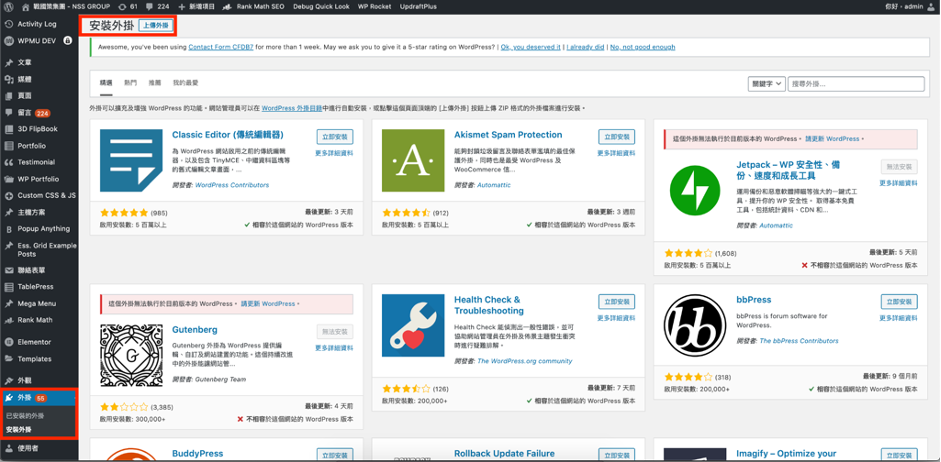The height and width of the screenshot is (462, 941).
Task: Open the WP Rocket admin bar menu
Action: pos(374,7)
